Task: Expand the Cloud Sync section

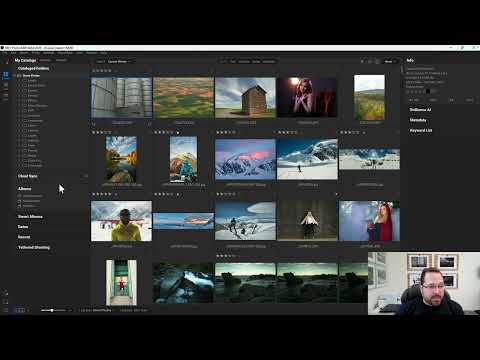Action: tap(28, 176)
